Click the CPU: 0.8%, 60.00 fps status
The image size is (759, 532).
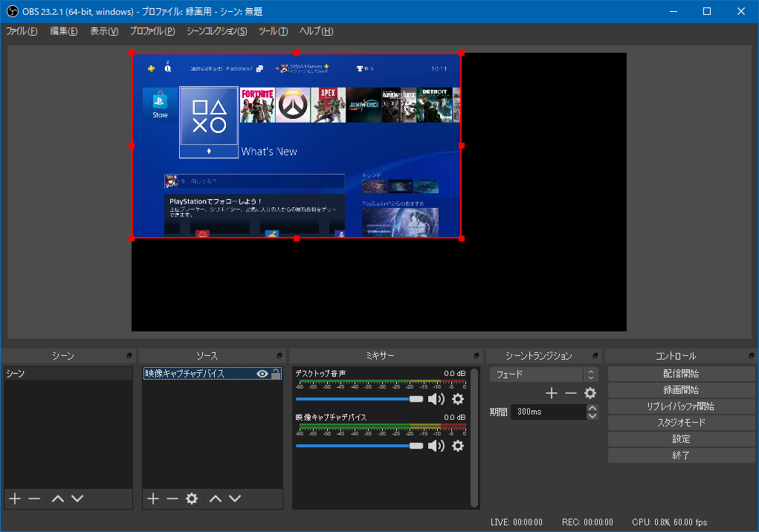click(670, 522)
